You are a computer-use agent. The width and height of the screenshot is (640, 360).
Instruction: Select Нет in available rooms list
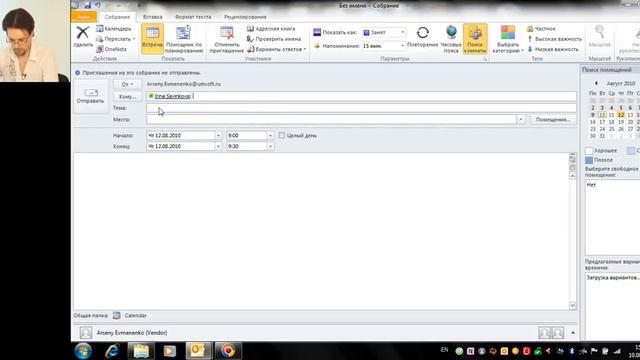pyautogui.click(x=591, y=185)
